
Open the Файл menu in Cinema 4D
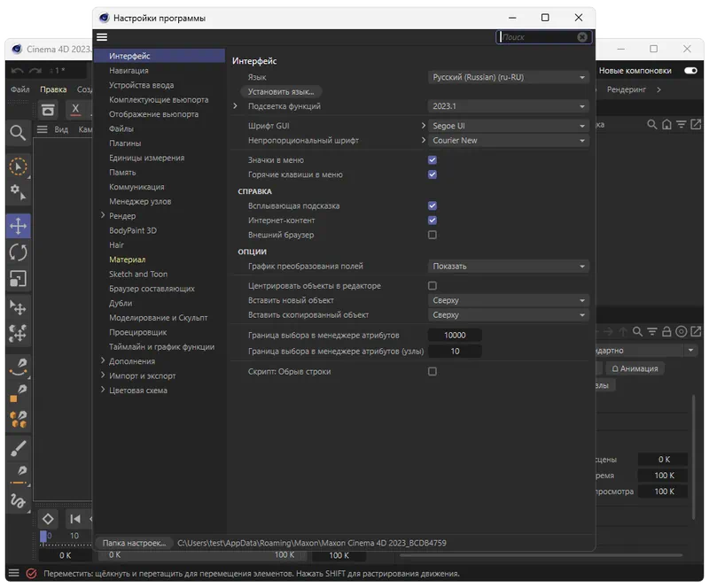click(19, 89)
